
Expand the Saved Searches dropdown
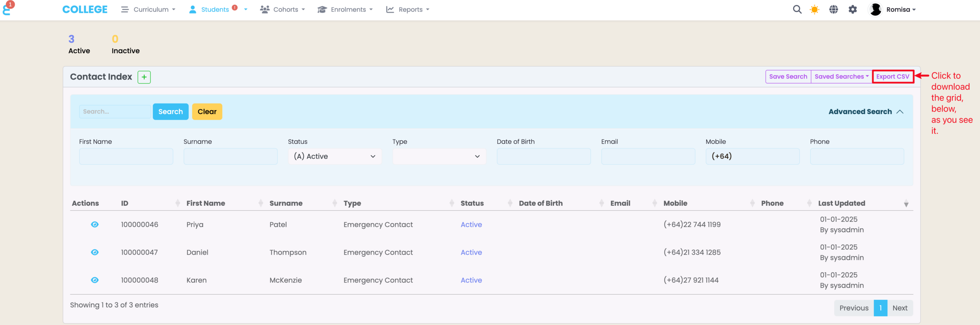(841, 77)
